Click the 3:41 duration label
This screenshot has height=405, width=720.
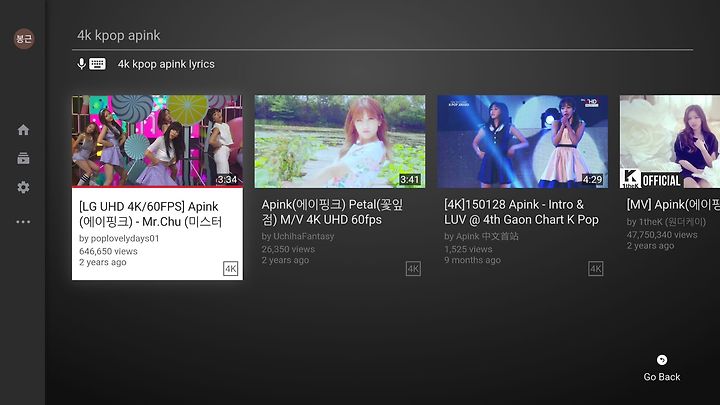tap(410, 180)
